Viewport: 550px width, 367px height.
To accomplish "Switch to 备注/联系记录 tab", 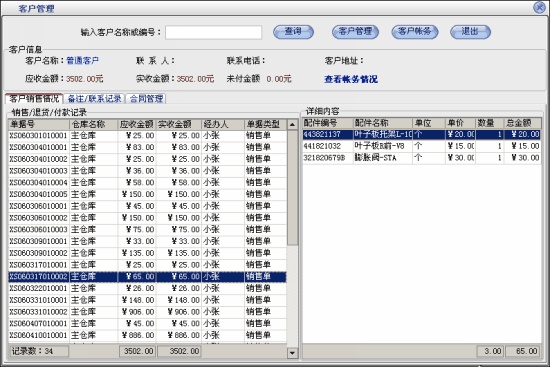I will coord(94,99).
